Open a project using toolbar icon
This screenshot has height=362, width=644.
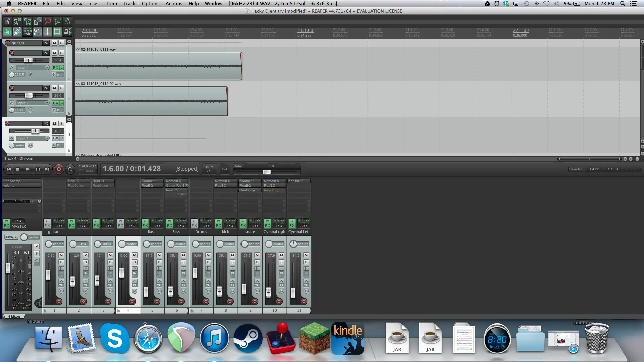click(17, 22)
